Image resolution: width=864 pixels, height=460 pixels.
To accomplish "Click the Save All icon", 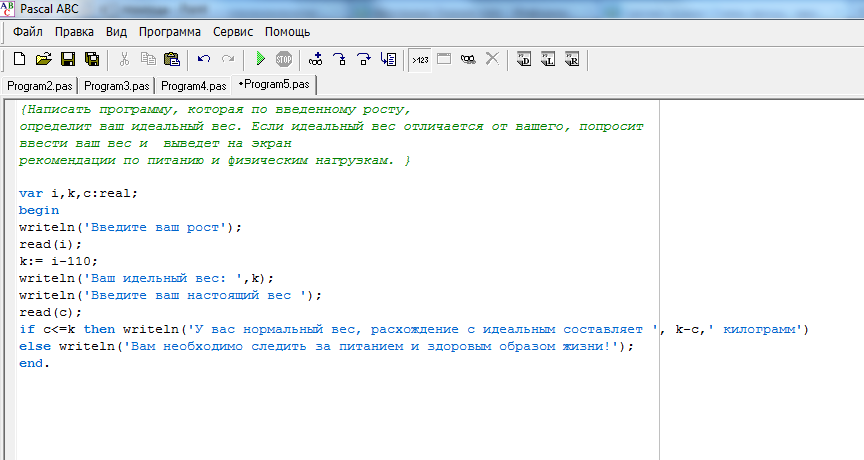I will coord(92,59).
